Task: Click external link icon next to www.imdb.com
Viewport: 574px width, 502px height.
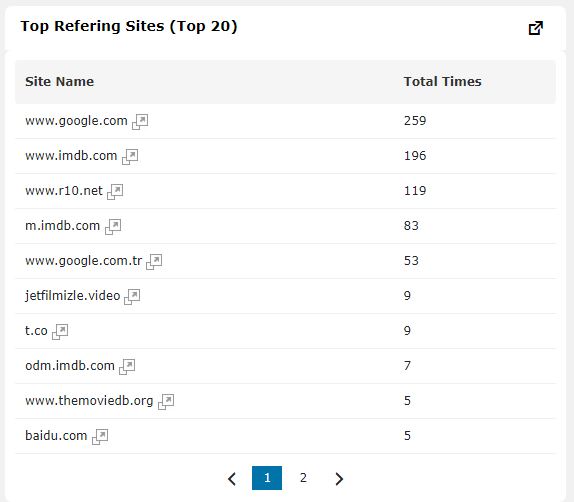Action: click(130, 157)
